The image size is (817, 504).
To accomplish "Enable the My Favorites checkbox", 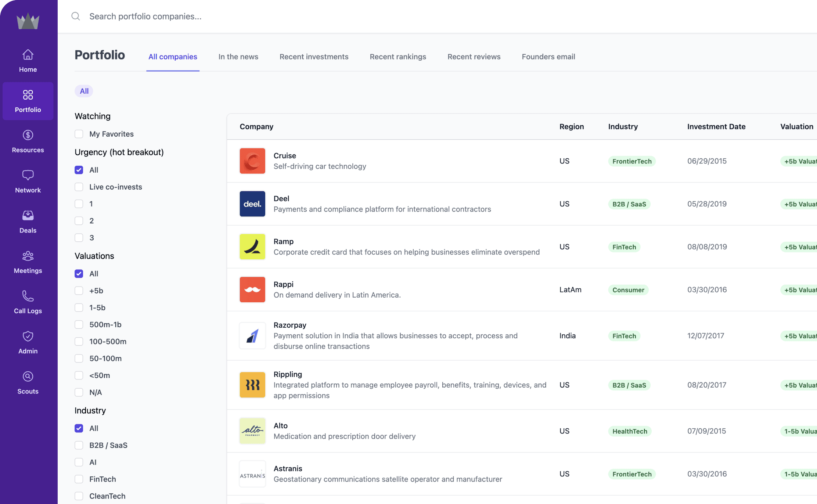I will tap(79, 134).
